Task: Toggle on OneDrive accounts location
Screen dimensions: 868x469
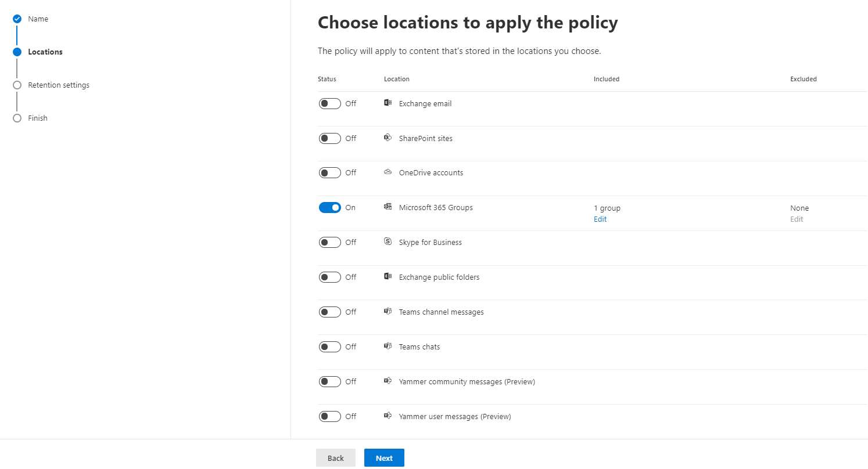Action: coord(329,172)
